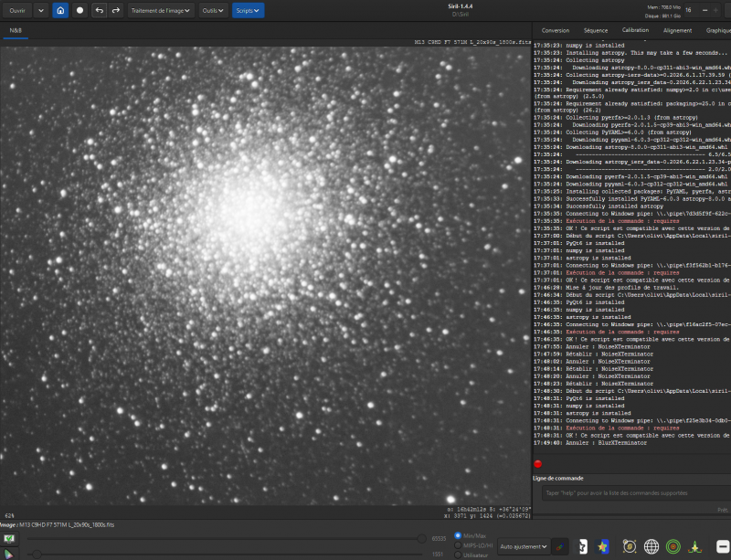This screenshot has height=560, width=731.
Task: Switch to the Calibration tab
Action: coord(635,30)
